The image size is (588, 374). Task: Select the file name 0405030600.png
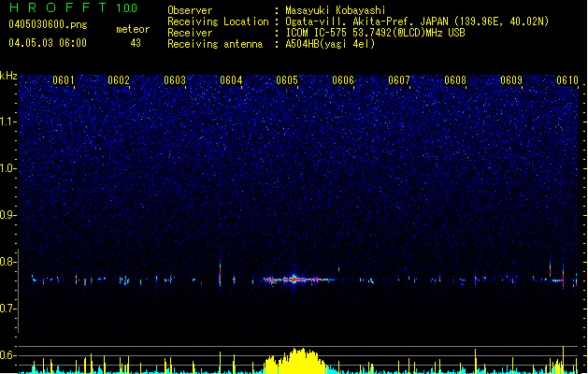pos(48,24)
